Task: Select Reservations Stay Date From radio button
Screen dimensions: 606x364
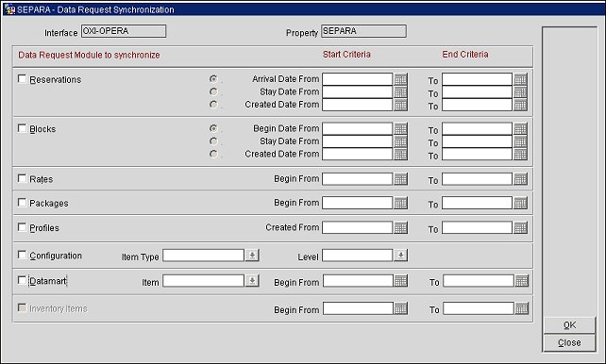Action: [x=213, y=91]
